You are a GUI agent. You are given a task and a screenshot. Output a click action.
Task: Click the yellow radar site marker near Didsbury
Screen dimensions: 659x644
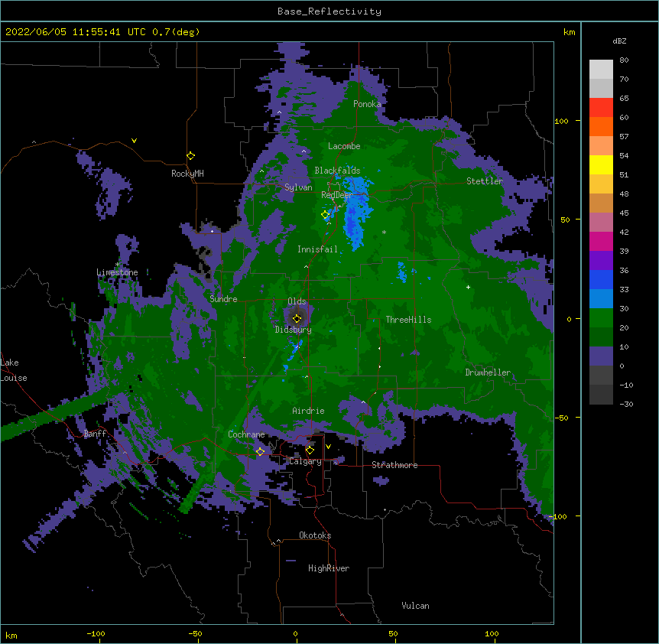297,318
